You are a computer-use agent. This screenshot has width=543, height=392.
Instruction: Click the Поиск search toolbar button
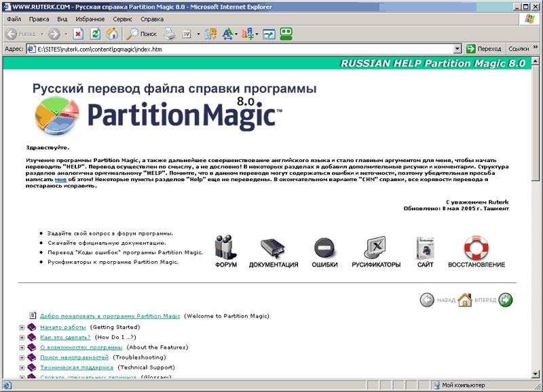(x=142, y=33)
